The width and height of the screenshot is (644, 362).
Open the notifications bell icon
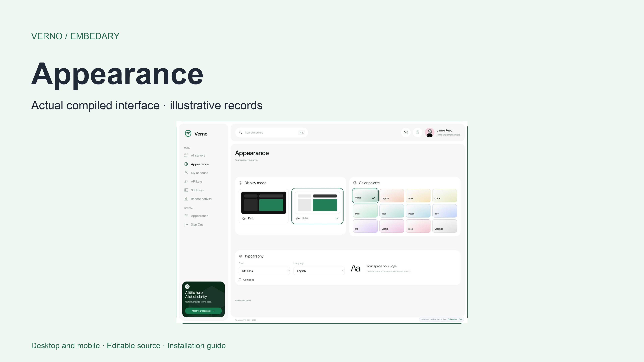coord(417,132)
